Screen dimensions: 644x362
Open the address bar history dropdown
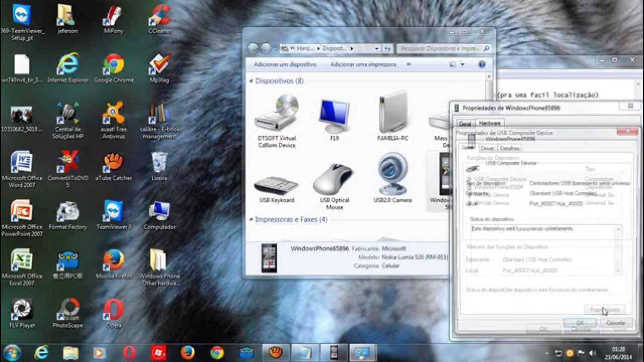377,49
